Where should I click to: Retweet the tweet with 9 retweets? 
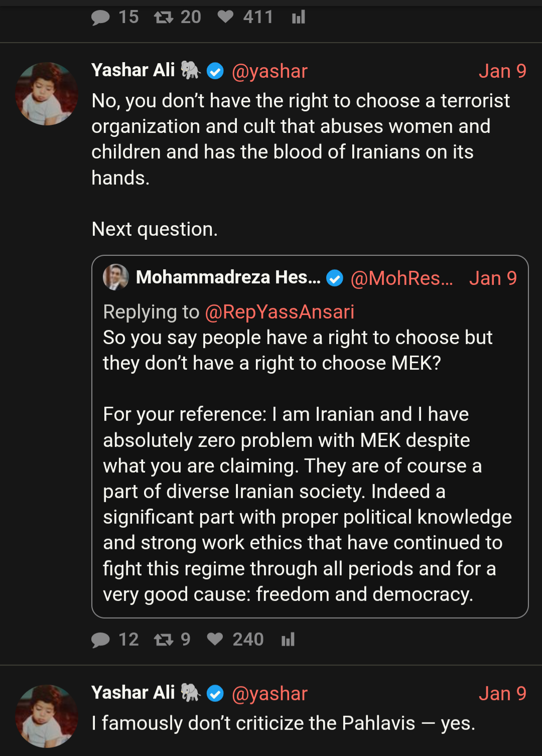pos(164,640)
